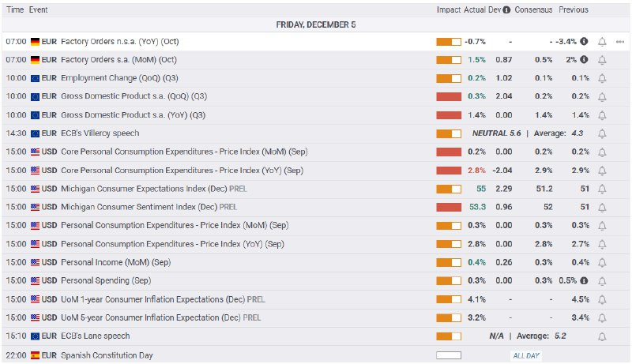Click the bell for Michigan Consumer Sentiment Index
Image resolution: width=632 pixels, height=364 pixels.
603,207
